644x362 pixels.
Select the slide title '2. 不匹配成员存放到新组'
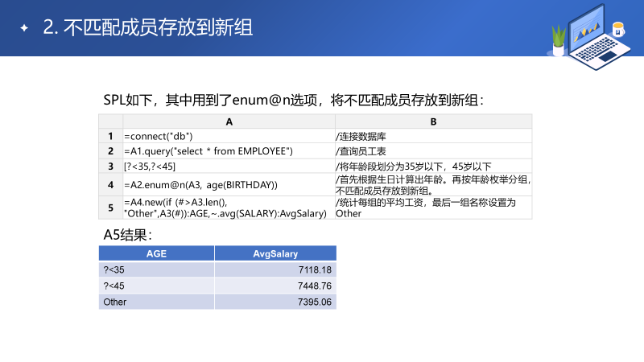click(x=147, y=27)
